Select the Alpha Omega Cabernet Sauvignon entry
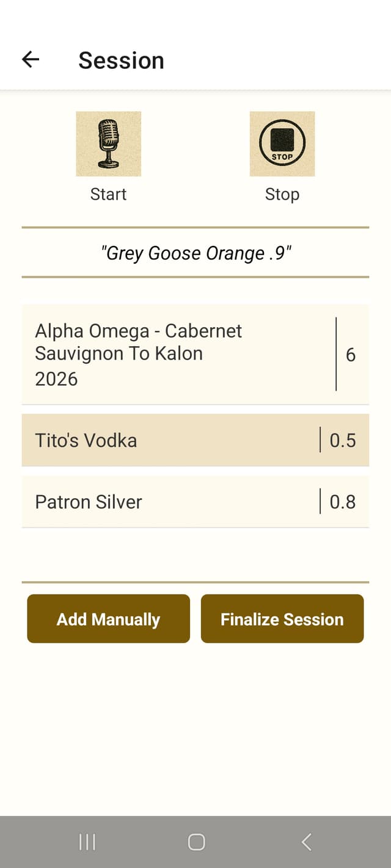The height and width of the screenshot is (868, 391). (195, 354)
